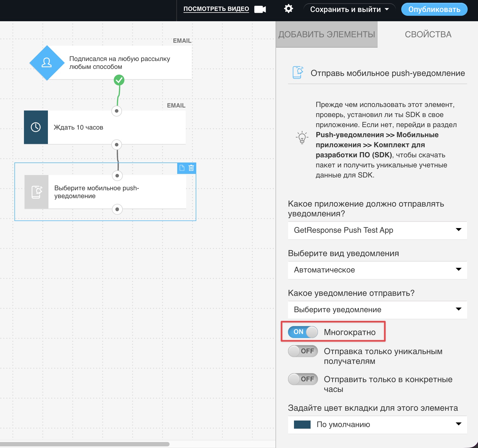Open the GetResponse Push Test App dropdown
The height and width of the screenshot is (448, 478).
click(377, 230)
